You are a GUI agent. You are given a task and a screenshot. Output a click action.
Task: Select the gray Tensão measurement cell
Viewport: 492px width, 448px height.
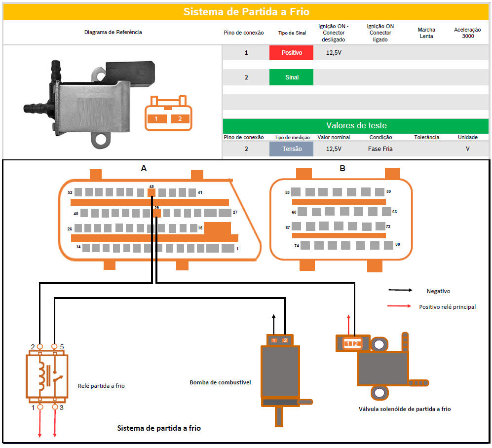tap(291, 149)
